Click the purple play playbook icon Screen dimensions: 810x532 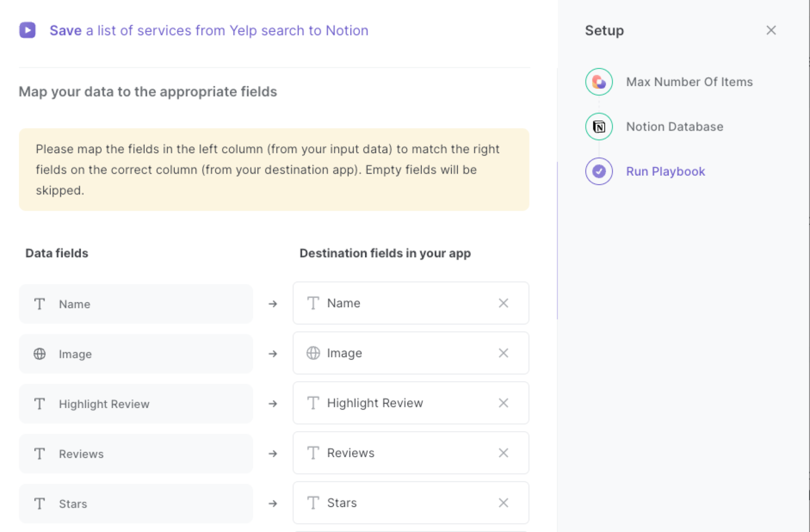click(27, 30)
